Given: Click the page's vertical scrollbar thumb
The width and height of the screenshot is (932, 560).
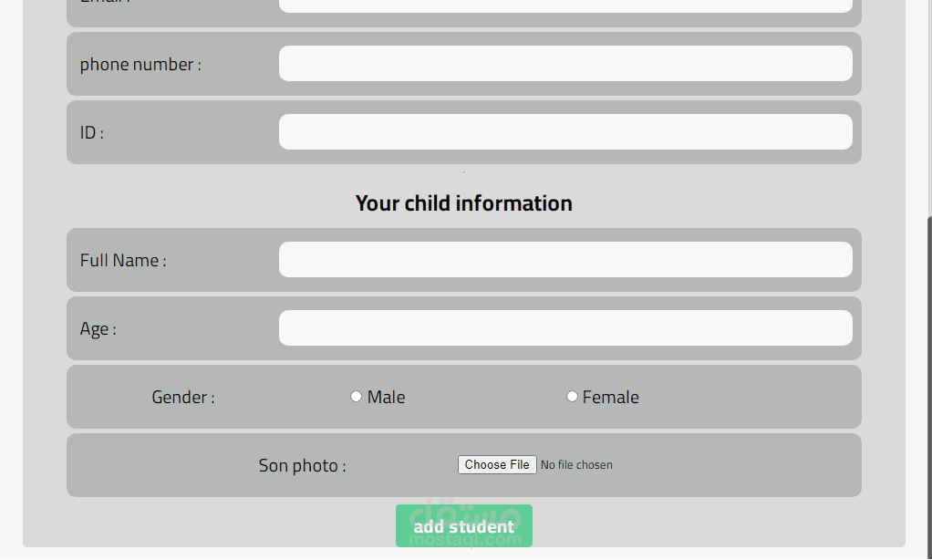Looking at the screenshot, I should pos(929,383).
